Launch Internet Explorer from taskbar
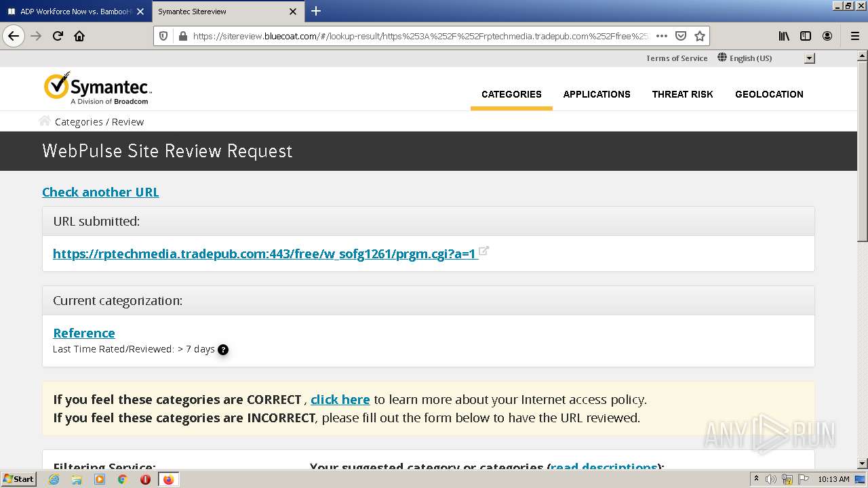This screenshot has height=488, width=868. (x=54, y=479)
